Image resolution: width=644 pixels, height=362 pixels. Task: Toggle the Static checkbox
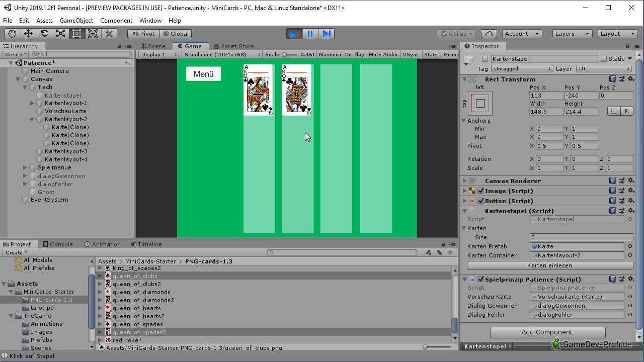[x=604, y=59]
